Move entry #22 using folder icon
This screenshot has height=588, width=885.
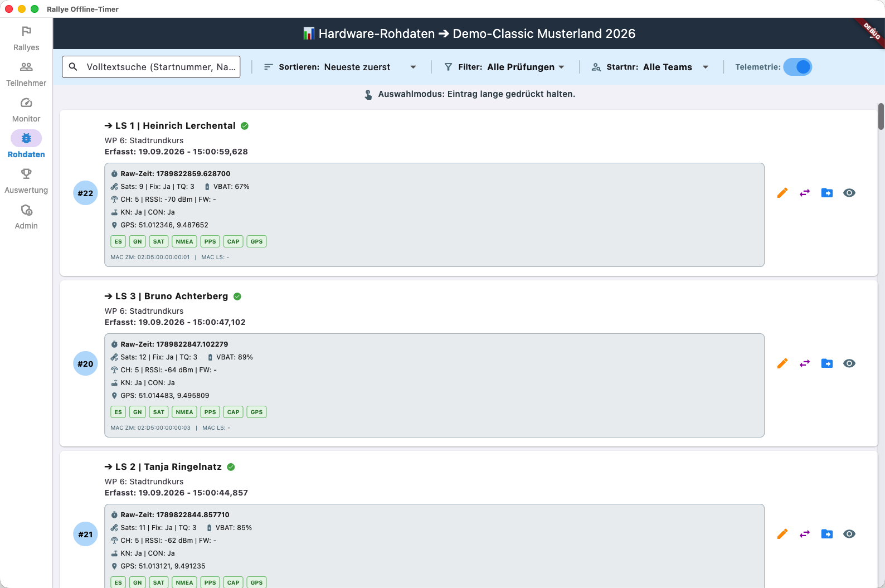pyautogui.click(x=827, y=193)
